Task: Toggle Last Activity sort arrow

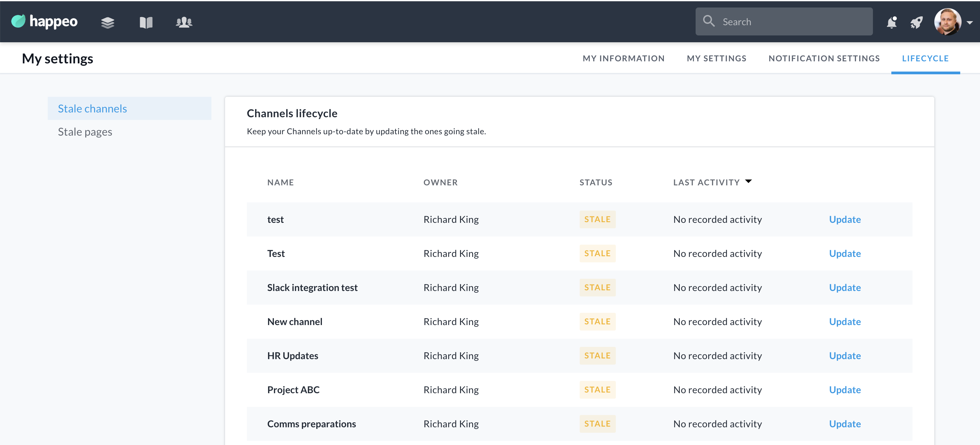Action: tap(748, 181)
